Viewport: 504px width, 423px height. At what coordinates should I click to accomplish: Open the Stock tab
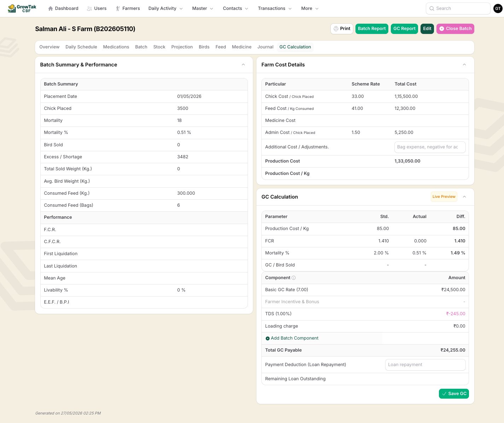coord(159,47)
